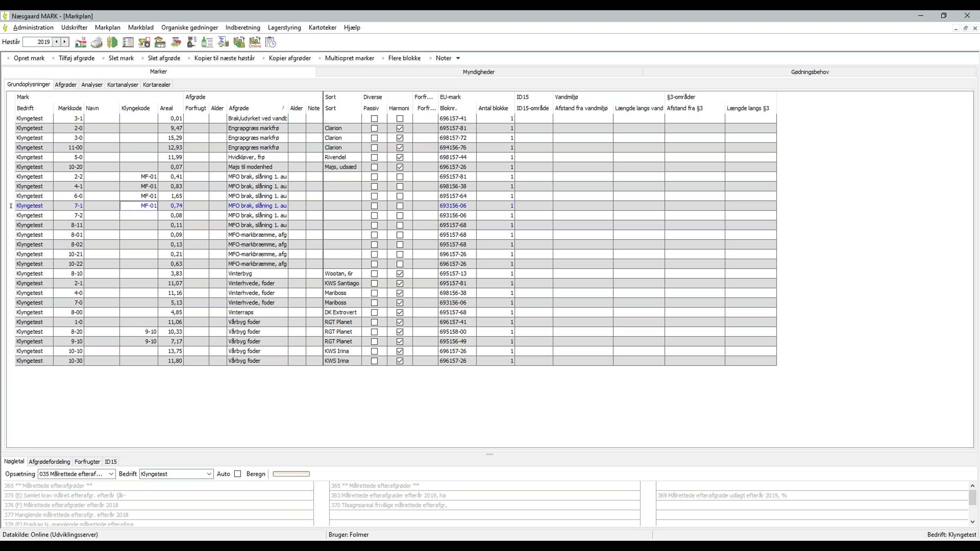Click the key figures scrollbar thumb
980x551 pixels.
972,497
